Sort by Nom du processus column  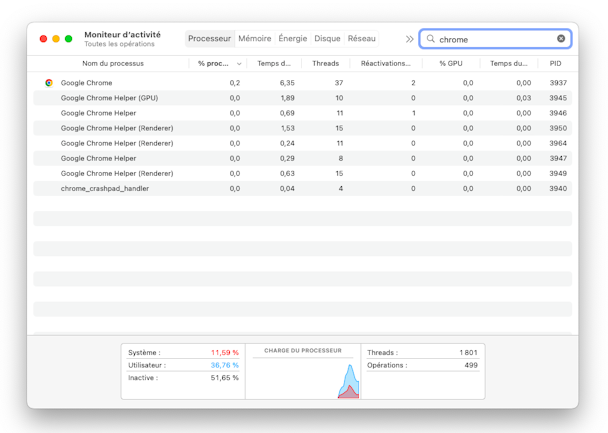point(113,64)
